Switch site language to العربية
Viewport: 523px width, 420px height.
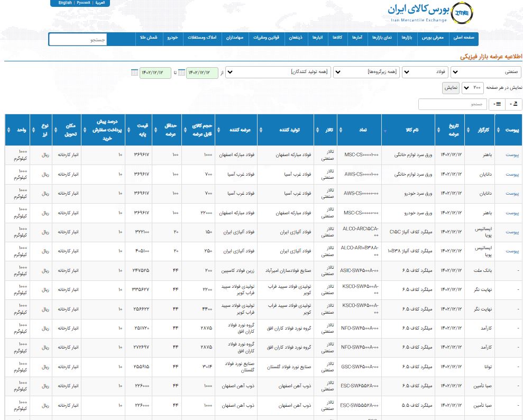[100, 3]
